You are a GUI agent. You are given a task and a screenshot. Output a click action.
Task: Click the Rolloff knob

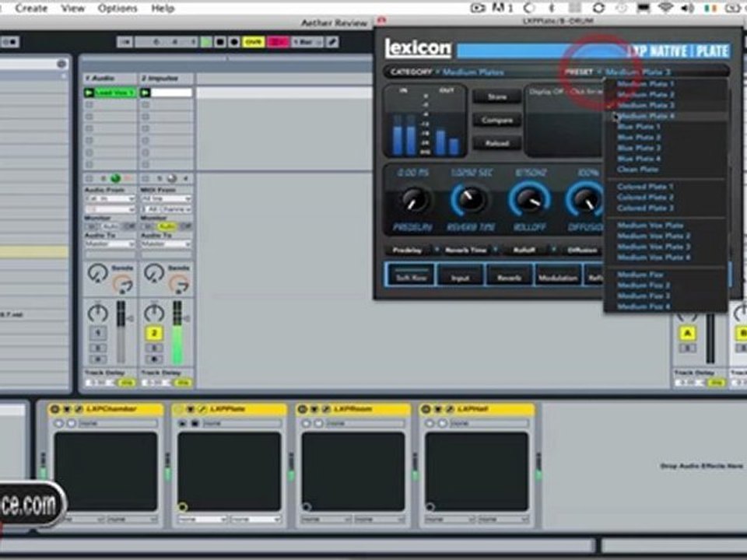coord(529,200)
